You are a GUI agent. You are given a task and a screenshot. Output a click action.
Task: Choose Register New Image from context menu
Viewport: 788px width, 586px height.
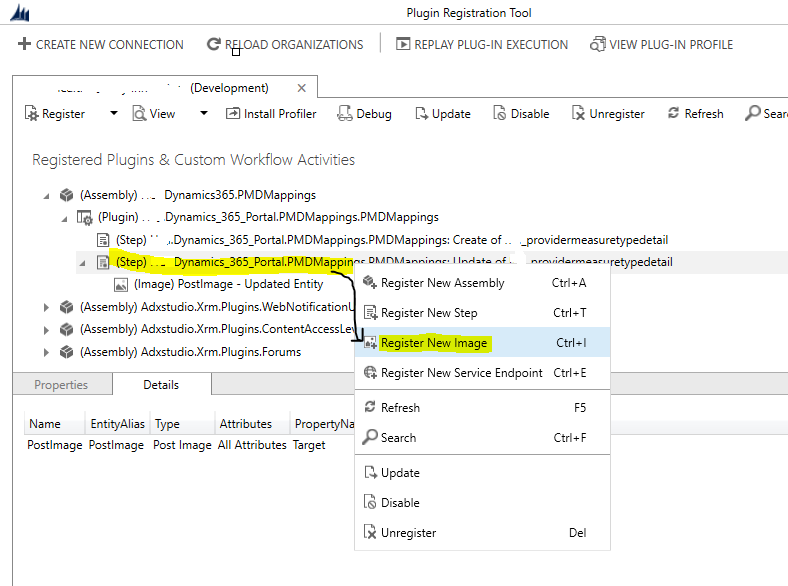434,343
